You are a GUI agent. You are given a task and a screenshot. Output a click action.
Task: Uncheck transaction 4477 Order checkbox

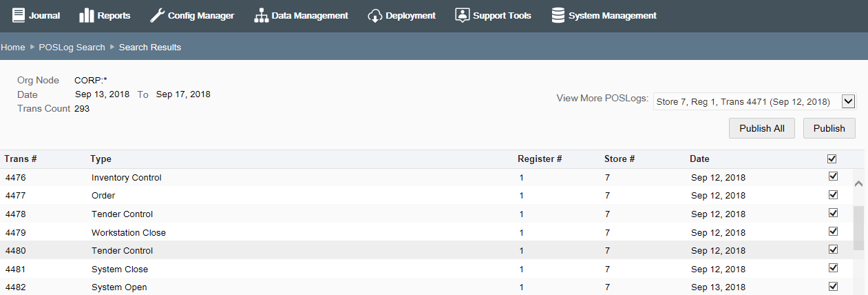(834, 194)
